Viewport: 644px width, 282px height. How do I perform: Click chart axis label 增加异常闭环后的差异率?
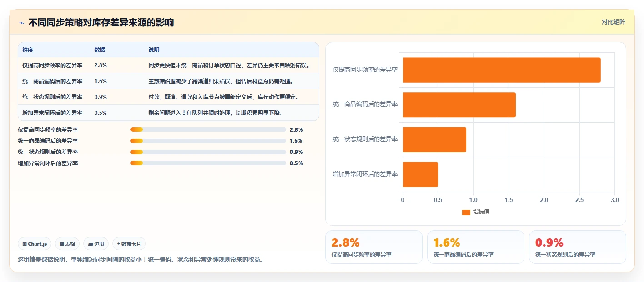(365, 174)
